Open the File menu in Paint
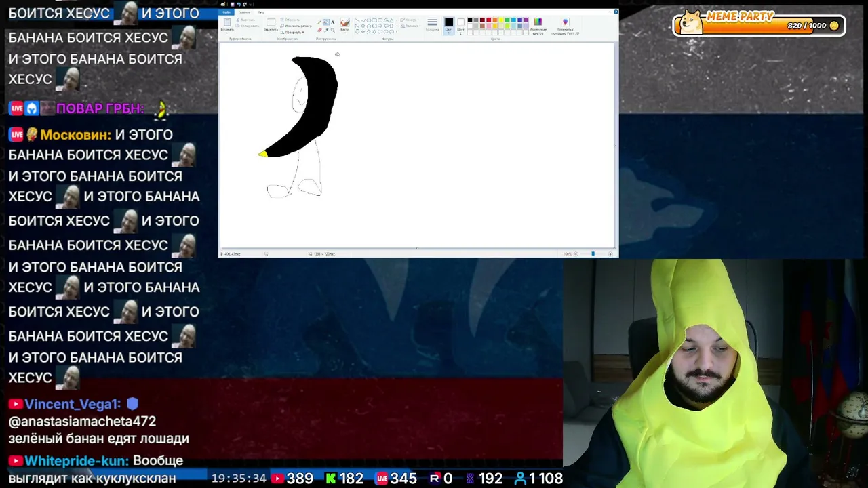The image size is (868, 488). coord(226,12)
